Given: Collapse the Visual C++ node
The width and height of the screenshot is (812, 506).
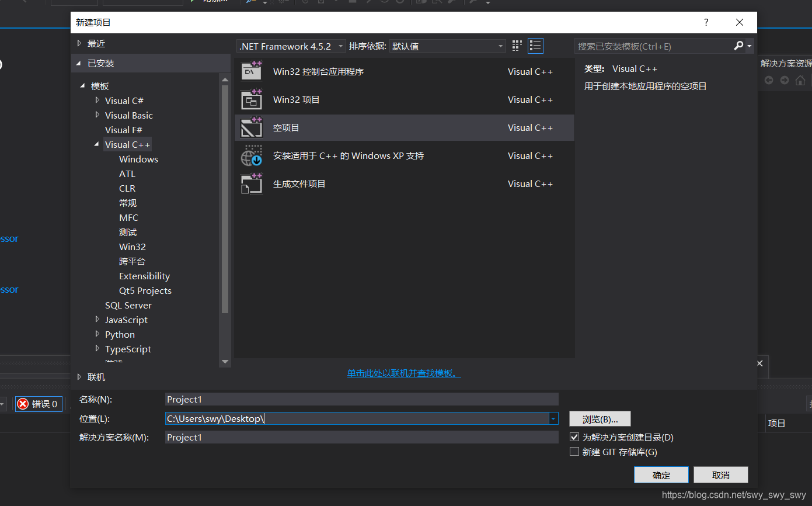Looking at the screenshot, I should tap(97, 144).
